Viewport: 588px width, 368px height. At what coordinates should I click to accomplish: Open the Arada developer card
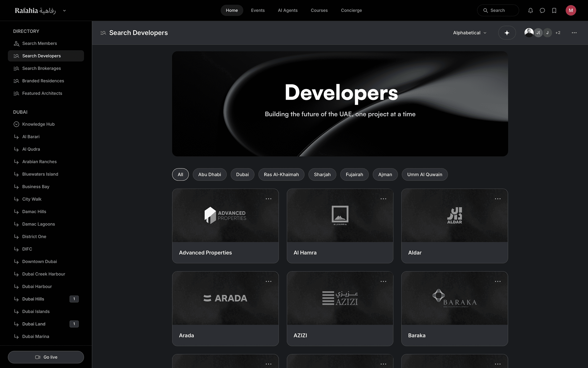click(225, 309)
